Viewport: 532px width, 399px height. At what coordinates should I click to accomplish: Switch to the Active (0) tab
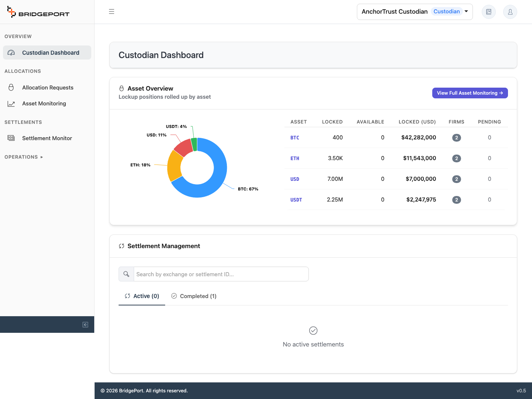[142, 296]
